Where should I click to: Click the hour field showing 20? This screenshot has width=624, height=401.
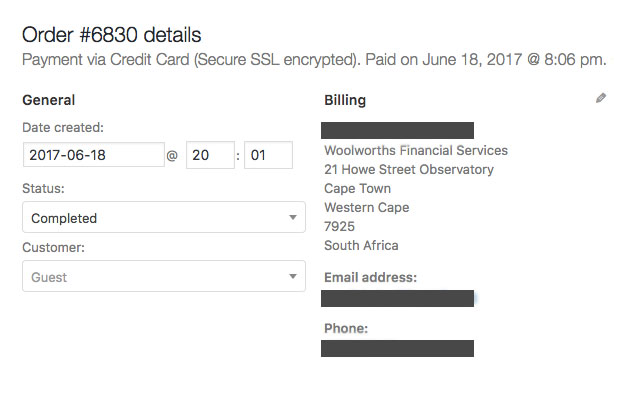209,156
